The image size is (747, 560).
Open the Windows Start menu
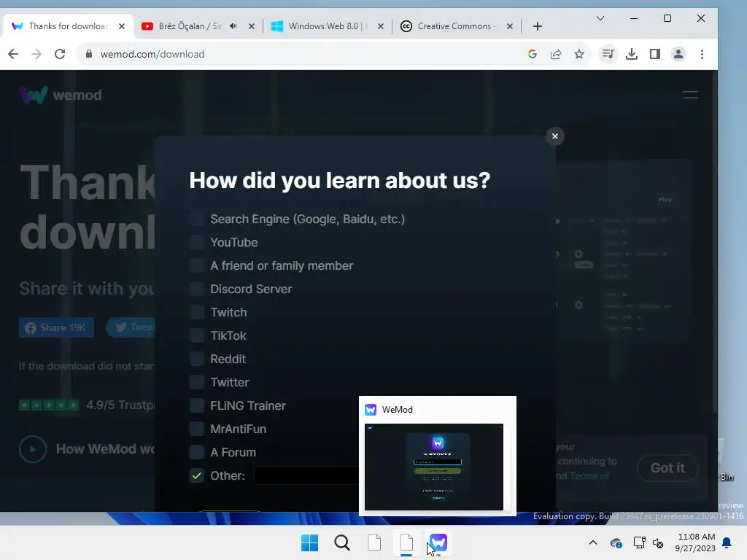pyautogui.click(x=309, y=542)
